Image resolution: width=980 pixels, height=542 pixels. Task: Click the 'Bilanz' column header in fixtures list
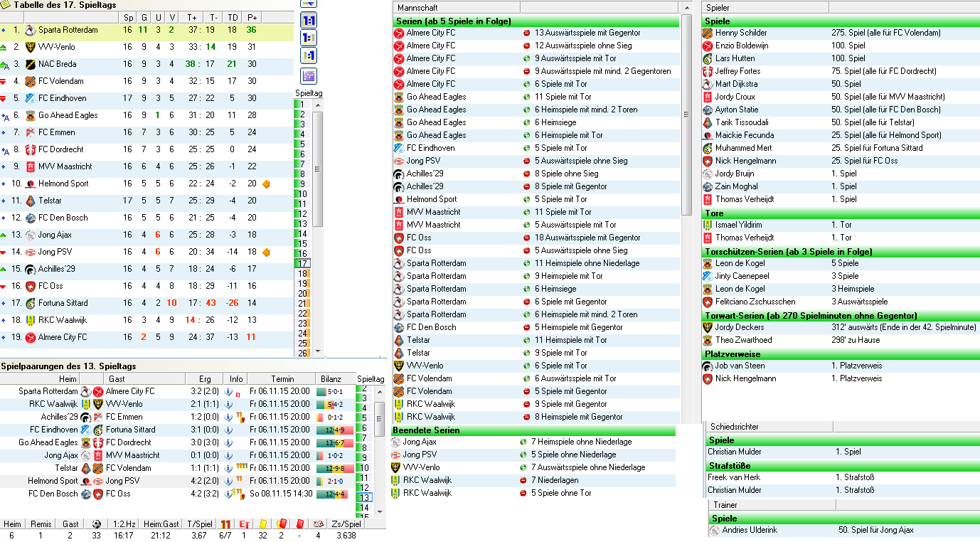point(331,379)
